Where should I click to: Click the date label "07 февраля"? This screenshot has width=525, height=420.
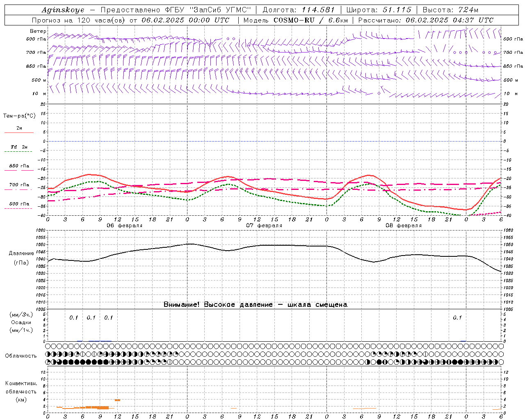[x=264, y=226]
